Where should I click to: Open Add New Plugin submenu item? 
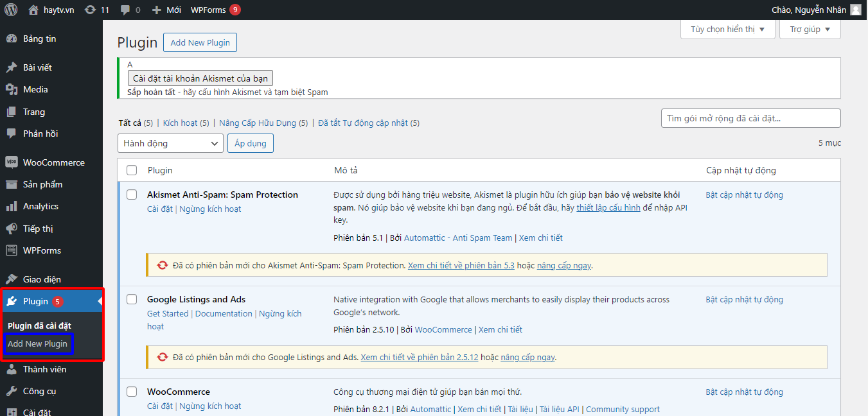coord(37,343)
